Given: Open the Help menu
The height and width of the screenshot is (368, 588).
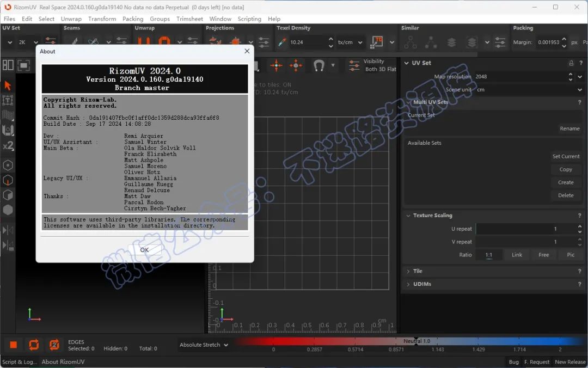Looking at the screenshot, I should tap(274, 19).
